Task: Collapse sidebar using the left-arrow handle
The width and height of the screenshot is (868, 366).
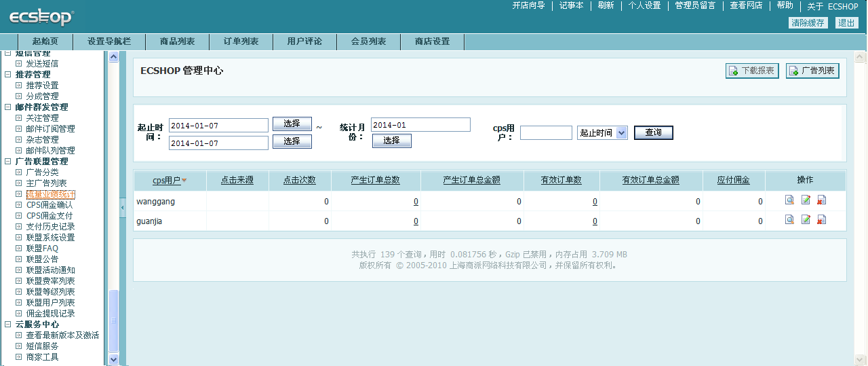Action: point(123,207)
